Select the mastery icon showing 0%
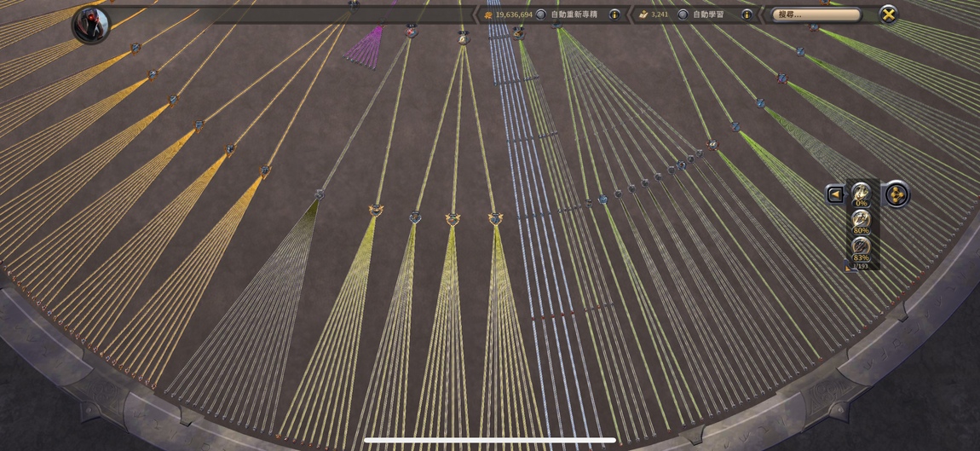The width and height of the screenshot is (980, 451). [x=862, y=194]
